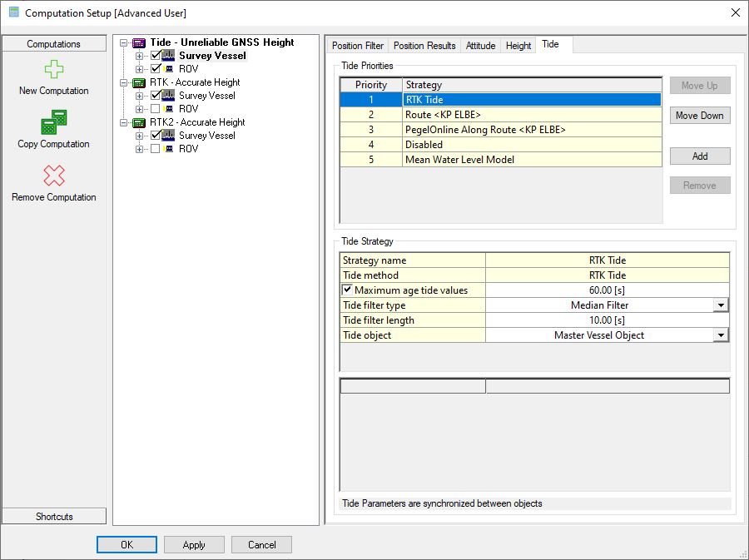Uncheck Survey Vessel under RTK - Accurate Height
Screen dimensions: 749x560
pyautogui.click(x=156, y=96)
